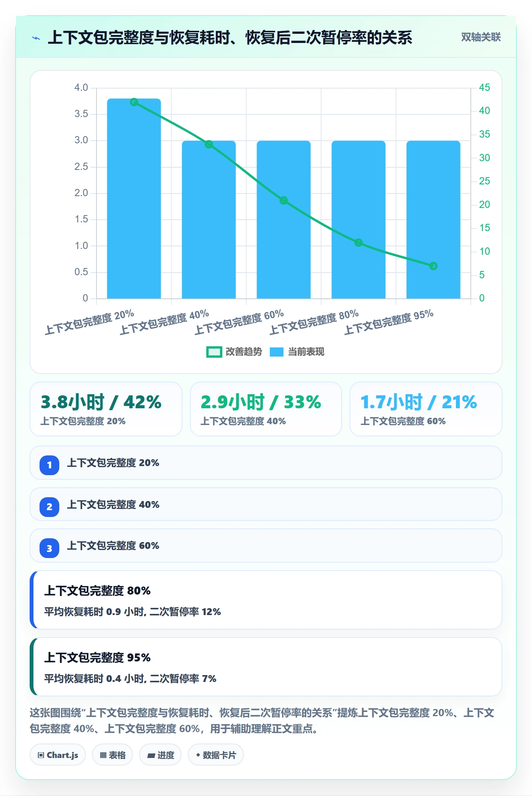Click the blue 当前表现 legend swatch
532x796 pixels.
(277, 352)
